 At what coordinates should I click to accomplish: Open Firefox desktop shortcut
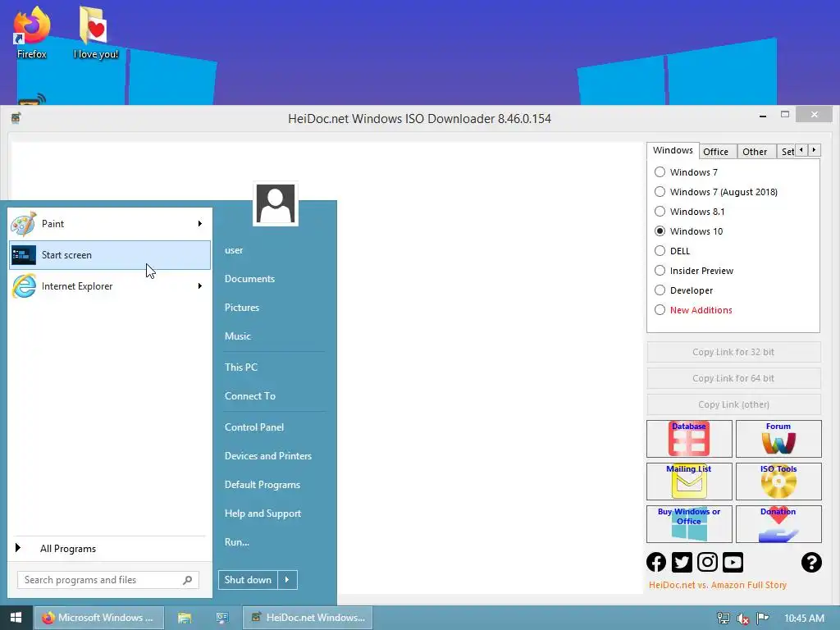pyautogui.click(x=32, y=32)
